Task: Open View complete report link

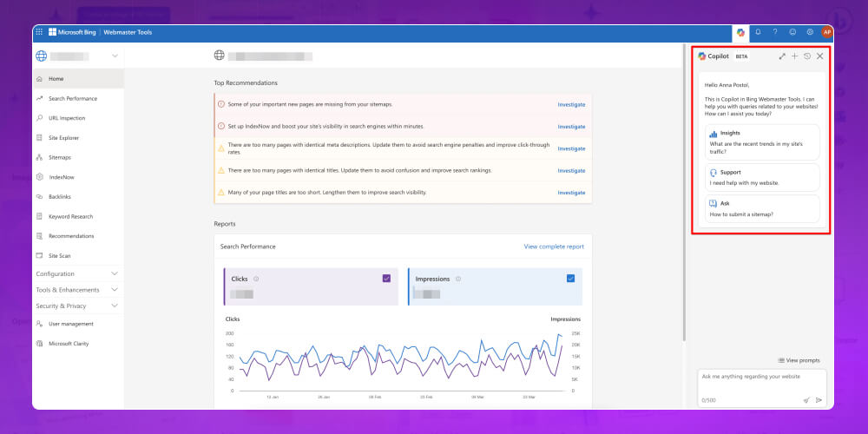Action: coord(554,247)
